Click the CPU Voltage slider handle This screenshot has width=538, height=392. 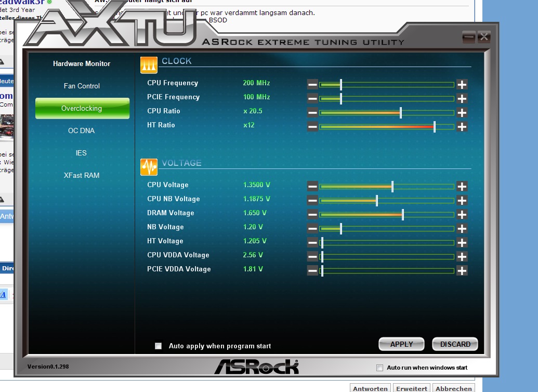[x=392, y=187]
